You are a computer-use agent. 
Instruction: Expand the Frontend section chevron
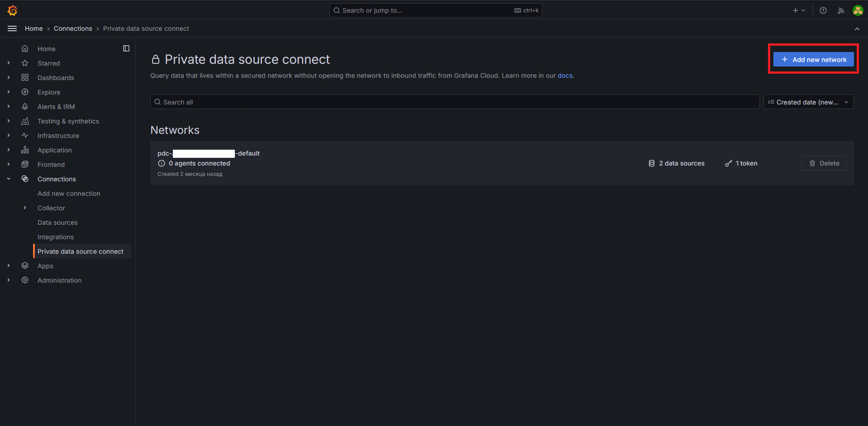(x=9, y=164)
